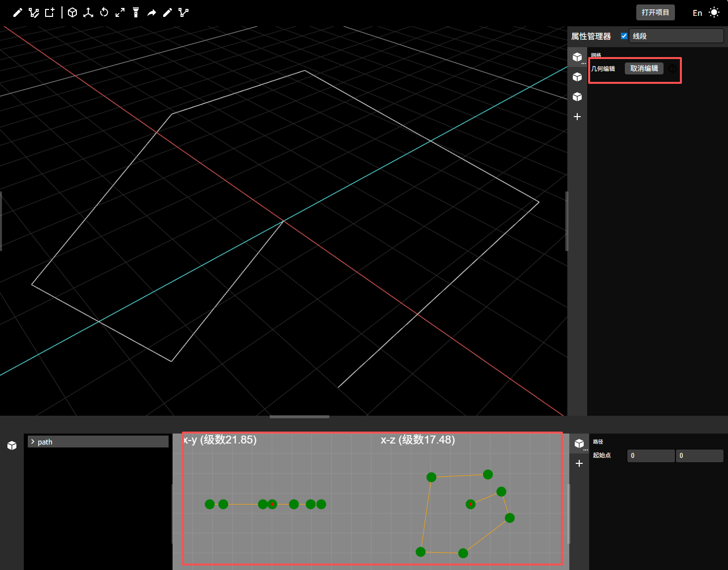Open the selected cube tab with dots in 属性管理器
Image resolution: width=728 pixels, height=570 pixels.
tap(577, 58)
